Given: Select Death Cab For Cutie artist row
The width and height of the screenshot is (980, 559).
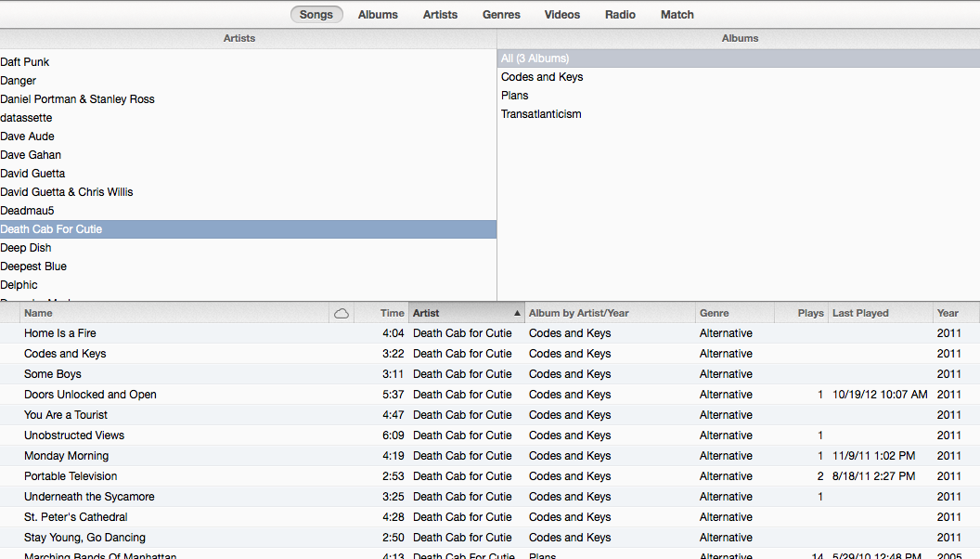Looking at the screenshot, I should pyautogui.click(x=248, y=229).
